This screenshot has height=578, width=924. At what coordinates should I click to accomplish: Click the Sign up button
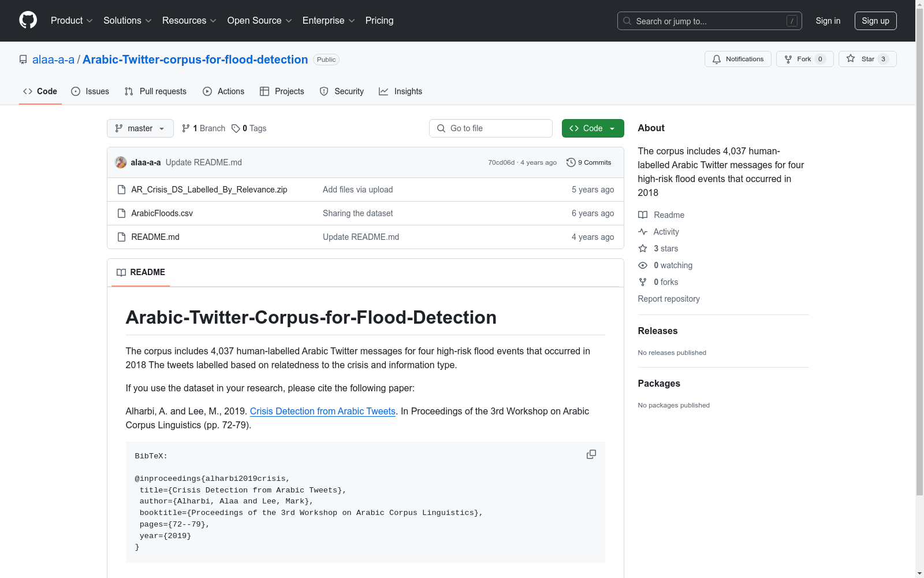tap(875, 21)
